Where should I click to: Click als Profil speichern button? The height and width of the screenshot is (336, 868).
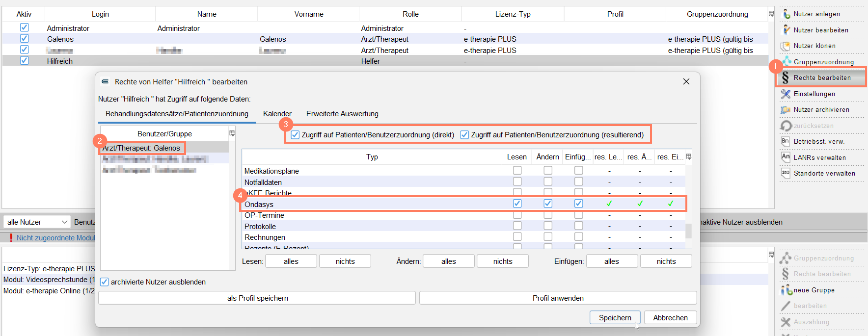[257, 298]
